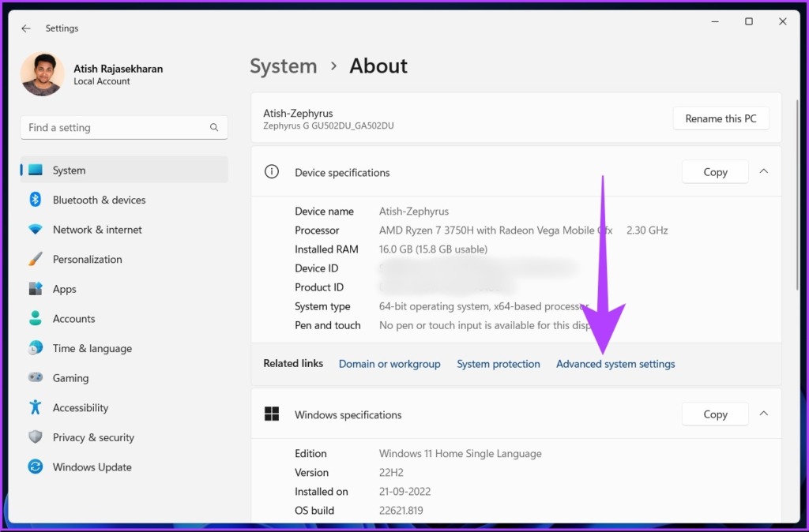
Task: Click the 16.0 GB installed RAM value
Action: coord(433,249)
